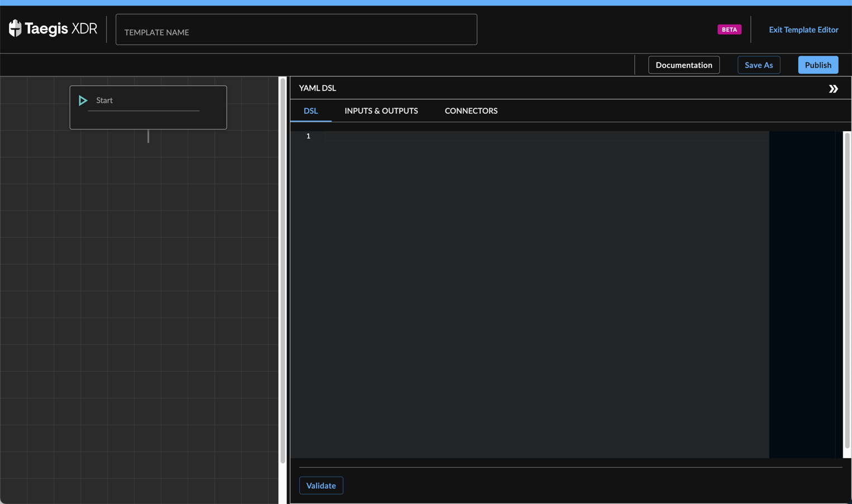
Task: Collapse the YAML DSL panel with the double chevron
Action: tap(833, 89)
